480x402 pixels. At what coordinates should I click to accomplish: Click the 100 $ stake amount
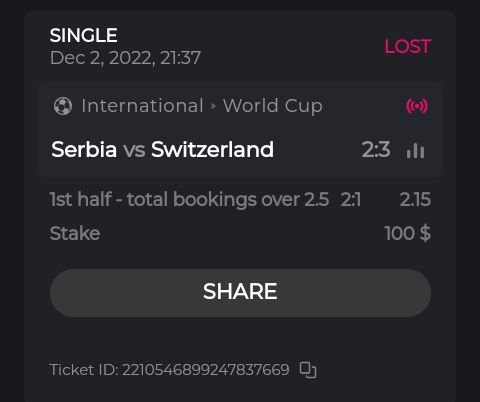tap(407, 233)
